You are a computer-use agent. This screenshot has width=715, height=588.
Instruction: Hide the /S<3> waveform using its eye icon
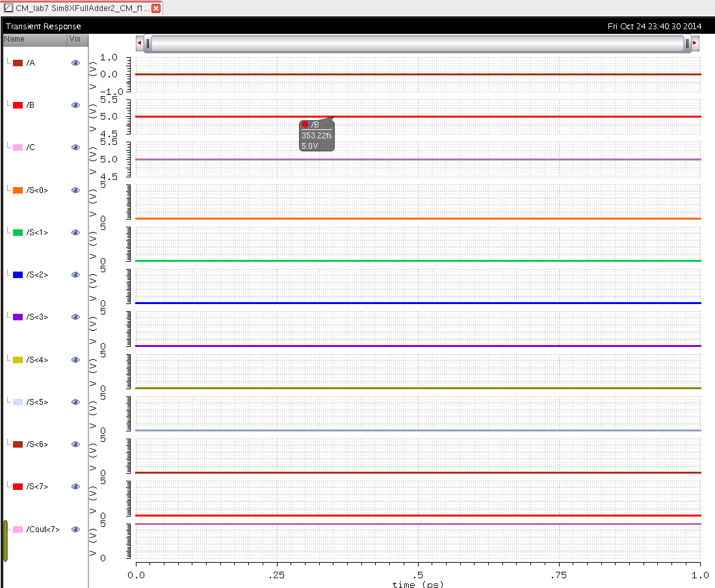click(x=75, y=317)
